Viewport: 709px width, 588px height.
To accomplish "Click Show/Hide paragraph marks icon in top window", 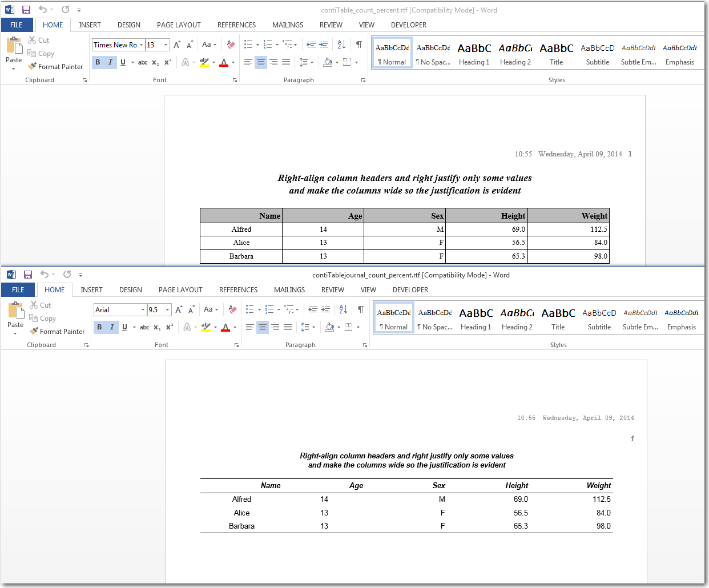I will click(x=358, y=45).
